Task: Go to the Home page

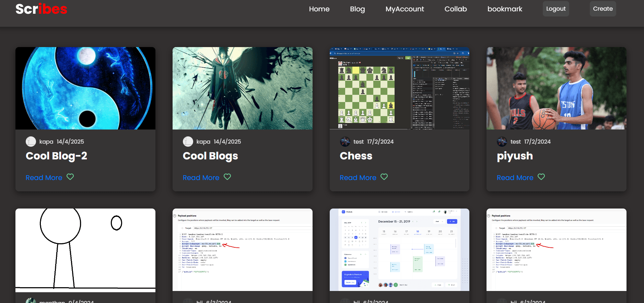Action: pos(319,9)
